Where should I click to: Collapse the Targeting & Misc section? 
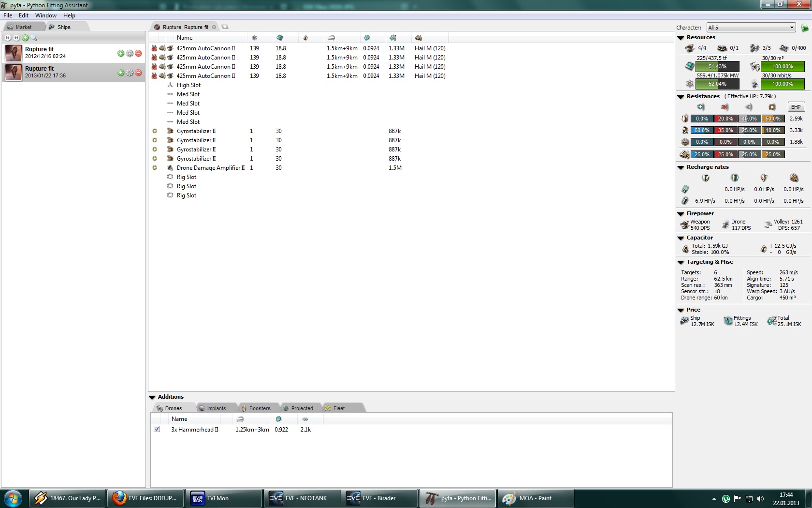(x=681, y=262)
